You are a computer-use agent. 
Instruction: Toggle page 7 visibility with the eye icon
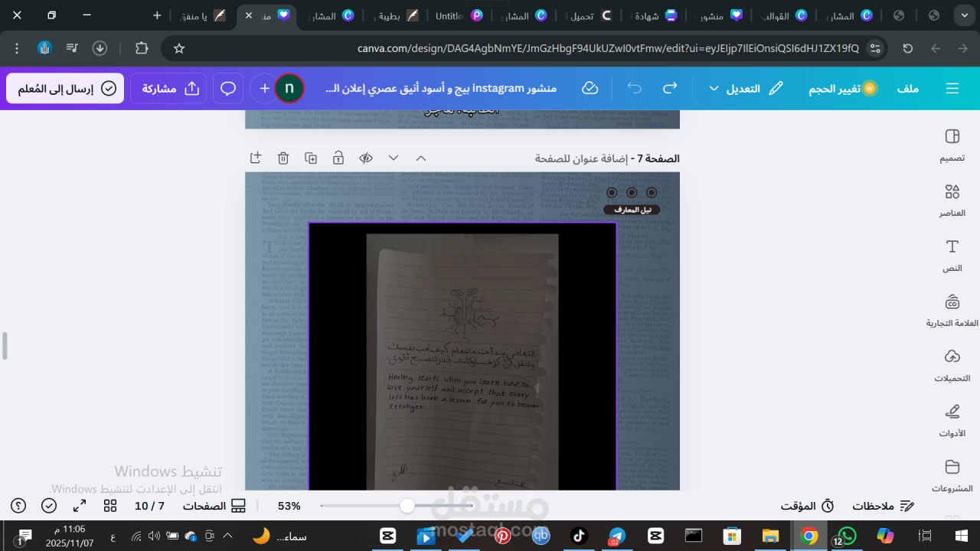366,158
